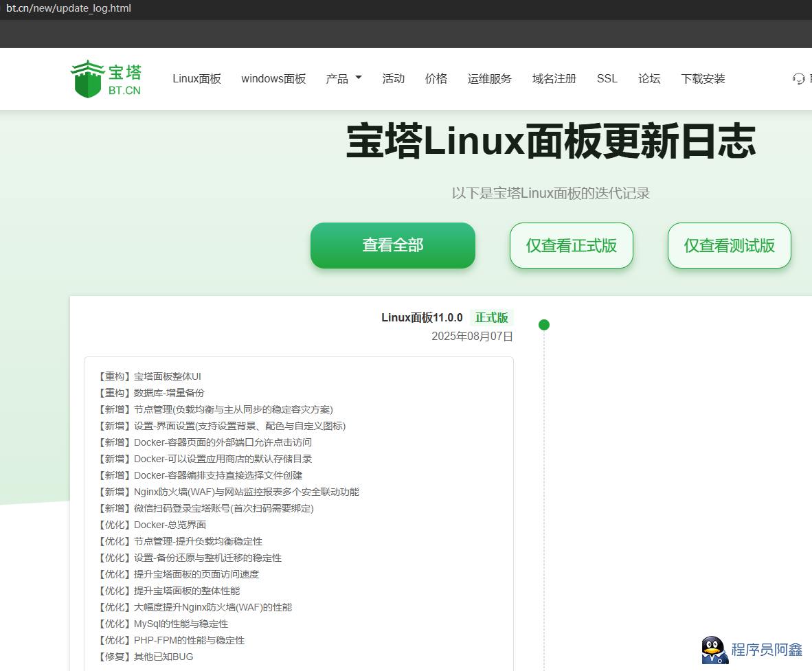Select the date 2025年08月07日
Viewport: 812px width, 671px height.
click(472, 337)
